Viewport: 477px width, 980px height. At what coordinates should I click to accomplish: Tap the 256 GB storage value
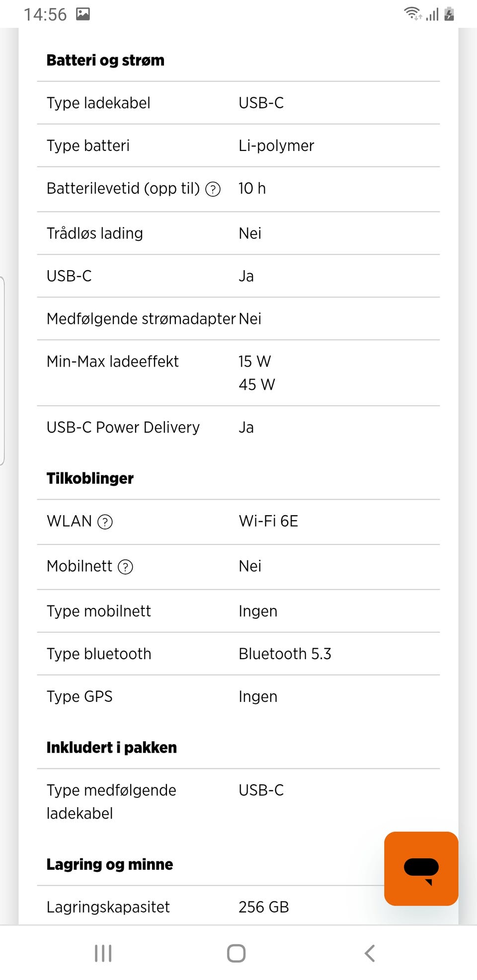[263, 907]
